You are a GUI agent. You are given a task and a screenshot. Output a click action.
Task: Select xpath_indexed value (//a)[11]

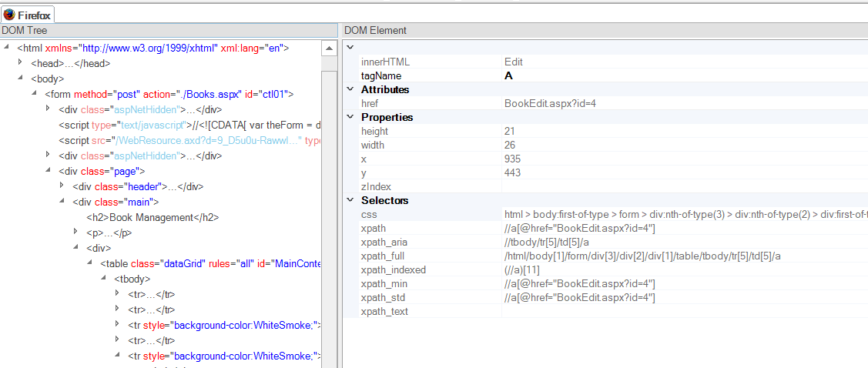pyautogui.click(x=522, y=269)
